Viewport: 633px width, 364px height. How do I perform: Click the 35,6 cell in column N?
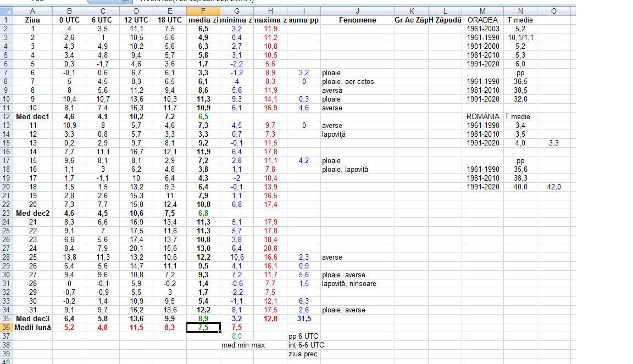click(x=520, y=170)
